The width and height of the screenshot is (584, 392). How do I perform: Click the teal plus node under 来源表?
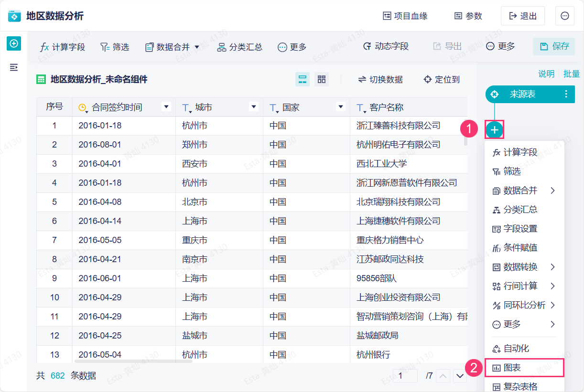pos(495,129)
